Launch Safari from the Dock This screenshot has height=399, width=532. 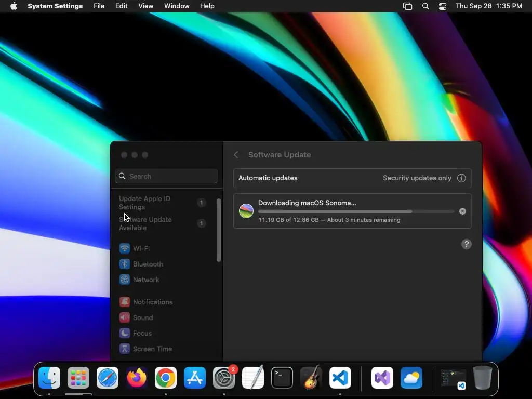108,378
